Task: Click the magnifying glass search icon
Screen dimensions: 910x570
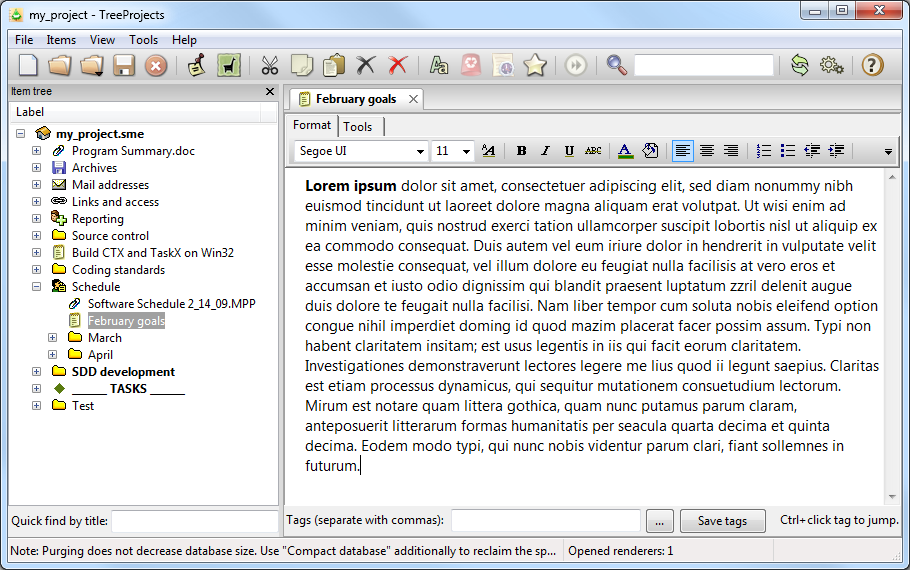Action: coord(617,66)
